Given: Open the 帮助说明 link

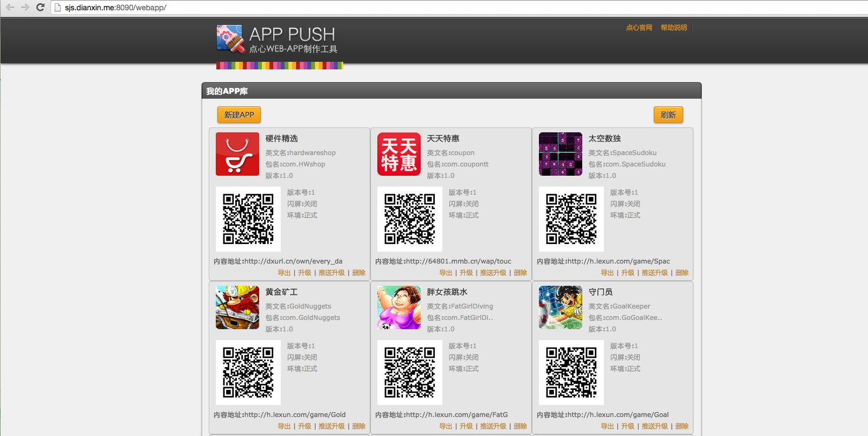Looking at the screenshot, I should click(x=674, y=28).
